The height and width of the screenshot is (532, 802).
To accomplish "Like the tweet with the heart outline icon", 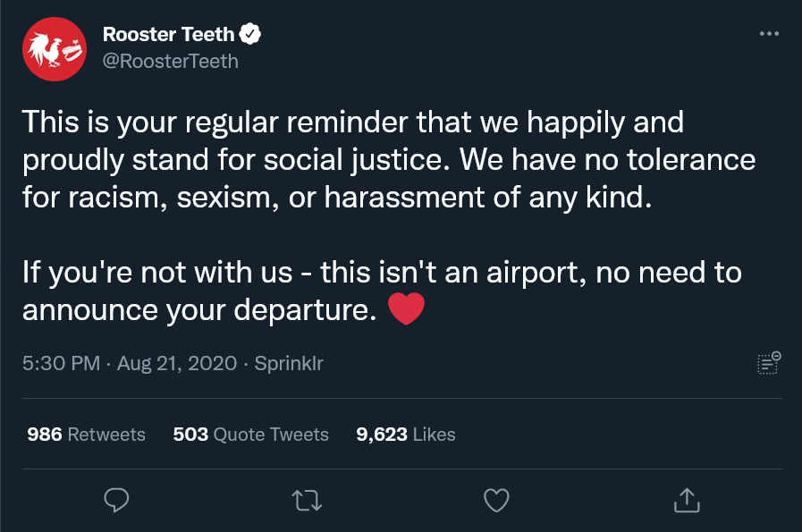I will click(x=496, y=501).
